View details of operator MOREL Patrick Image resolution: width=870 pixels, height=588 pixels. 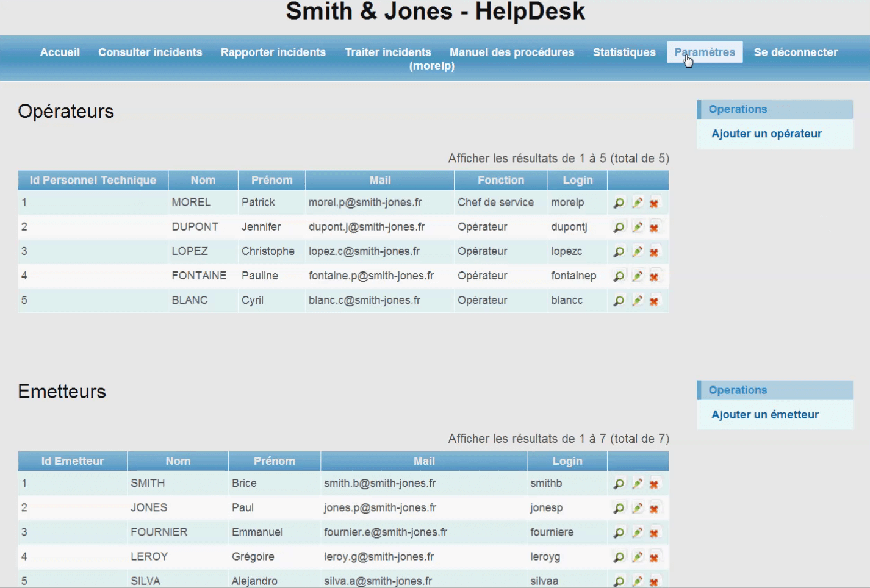(619, 203)
